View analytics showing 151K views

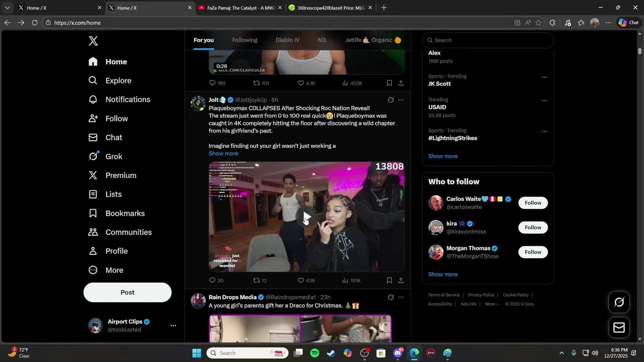point(351,281)
